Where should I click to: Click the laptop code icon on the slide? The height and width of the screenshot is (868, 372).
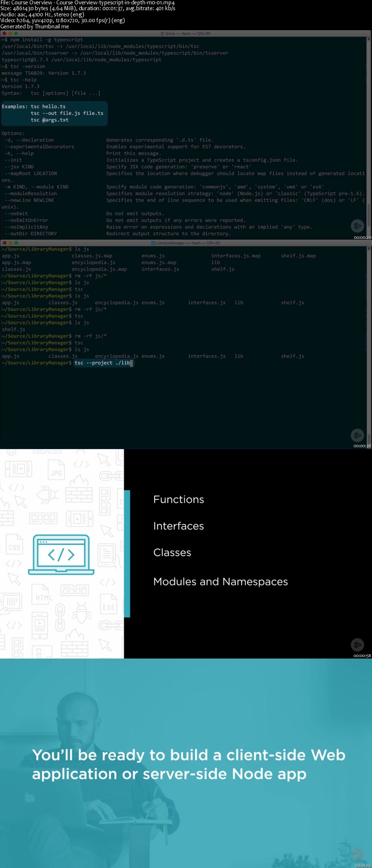click(x=61, y=555)
